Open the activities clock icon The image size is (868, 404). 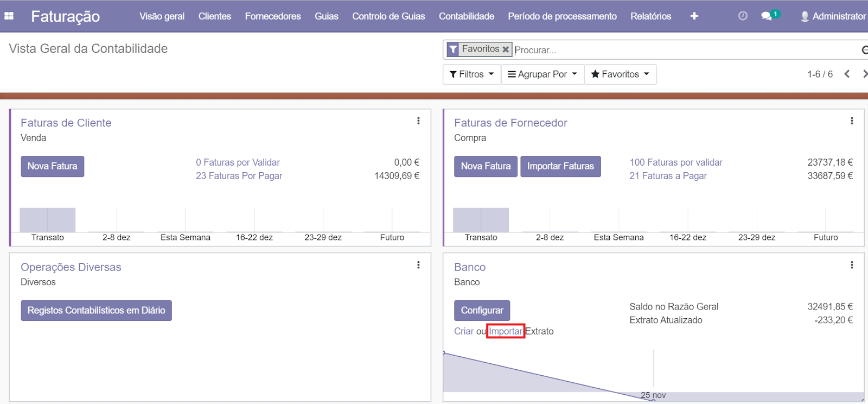click(743, 16)
